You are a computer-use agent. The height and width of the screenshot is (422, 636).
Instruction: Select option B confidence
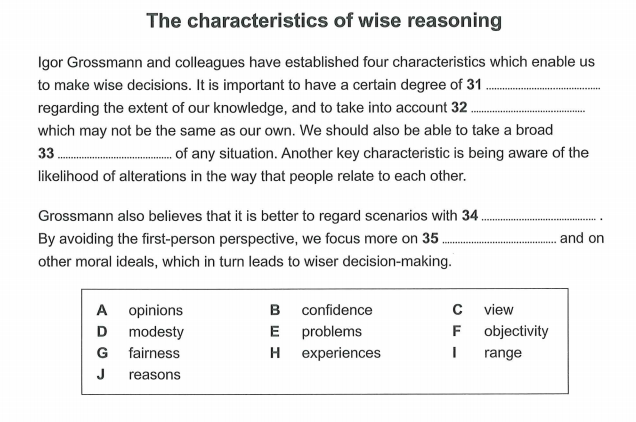[x=321, y=310]
